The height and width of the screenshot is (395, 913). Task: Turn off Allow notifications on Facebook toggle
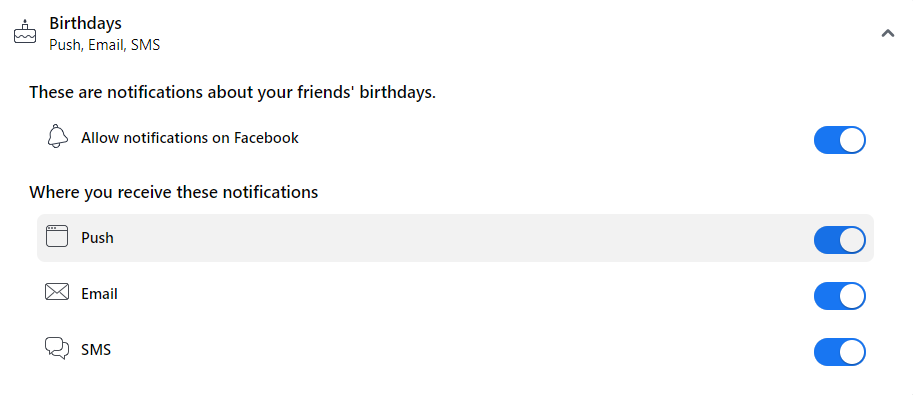[840, 140]
